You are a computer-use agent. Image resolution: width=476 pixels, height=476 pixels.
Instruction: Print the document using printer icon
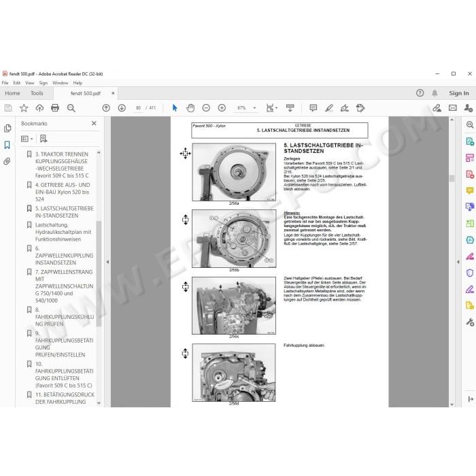point(55,107)
